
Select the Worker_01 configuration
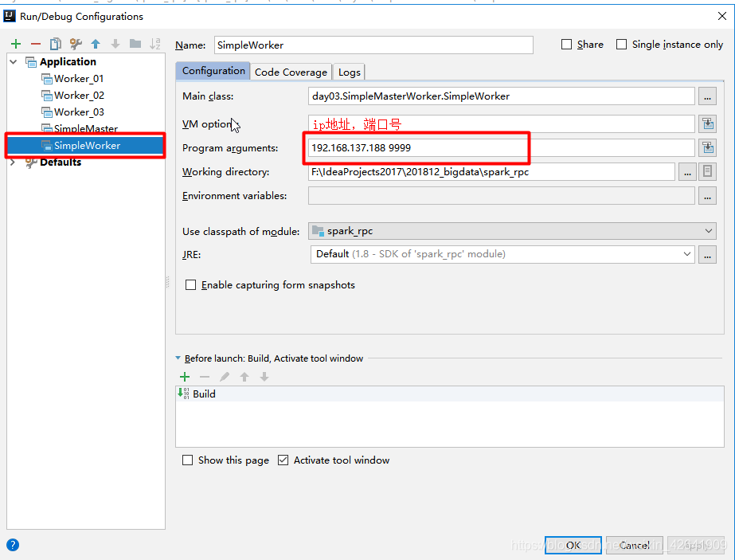(x=79, y=78)
